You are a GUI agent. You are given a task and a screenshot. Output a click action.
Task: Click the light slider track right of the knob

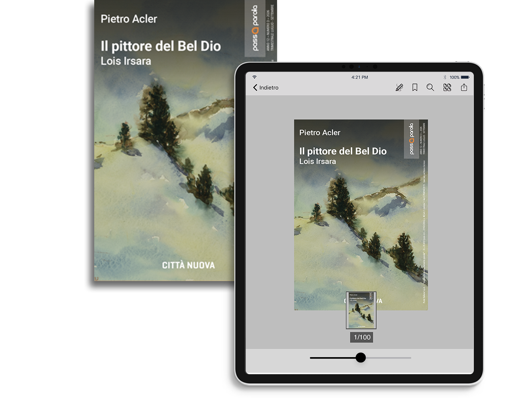[389, 358]
